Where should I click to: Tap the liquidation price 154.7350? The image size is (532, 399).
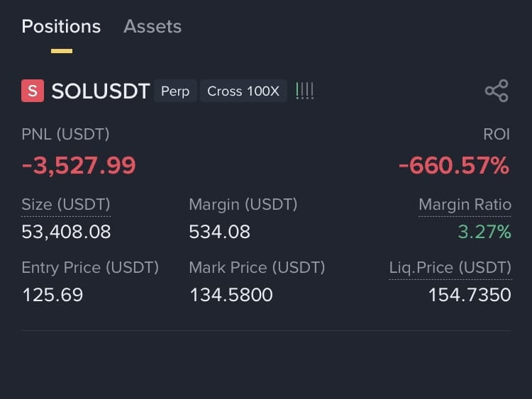(470, 295)
